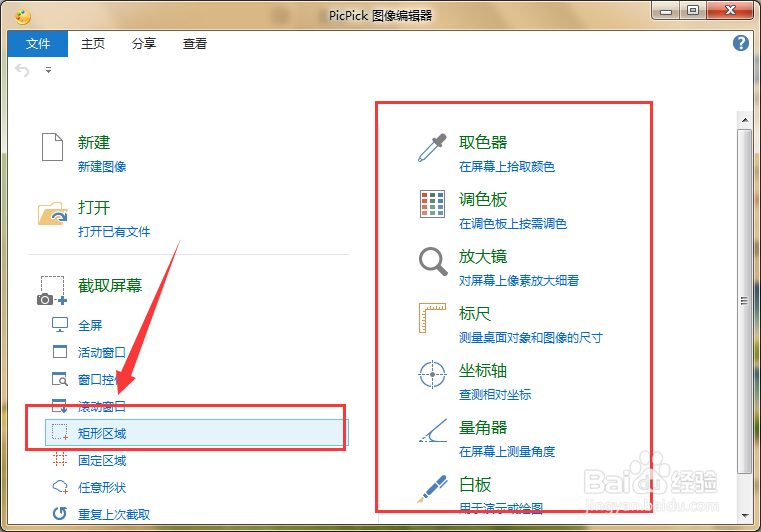Switch to the 查看 tab
The width and height of the screenshot is (761, 532).
(x=195, y=44)
